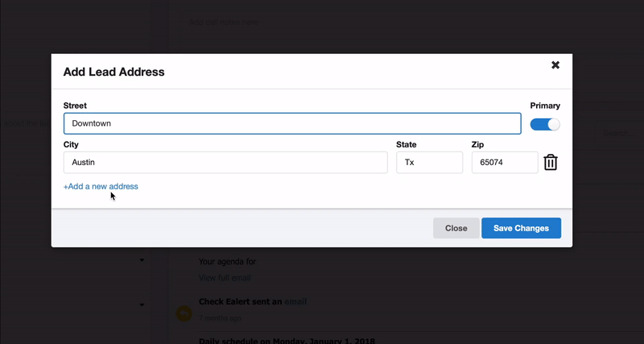Expand the dropdown caret beside Your agenda
644x344 pixels.
coord(142,260)
